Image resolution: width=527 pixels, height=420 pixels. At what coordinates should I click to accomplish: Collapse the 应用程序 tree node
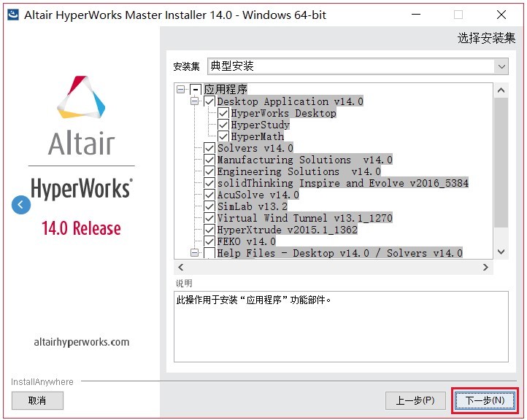click(x=181, y=89)
